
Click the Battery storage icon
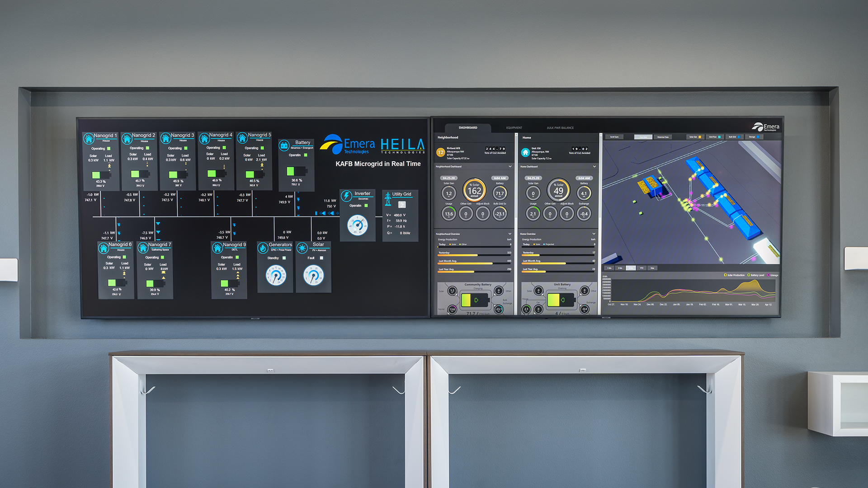tap(284, 145)
